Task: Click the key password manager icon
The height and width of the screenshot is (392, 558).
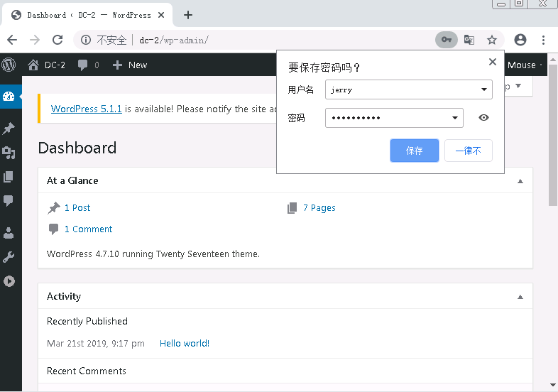Action: (x=447, y=40)
